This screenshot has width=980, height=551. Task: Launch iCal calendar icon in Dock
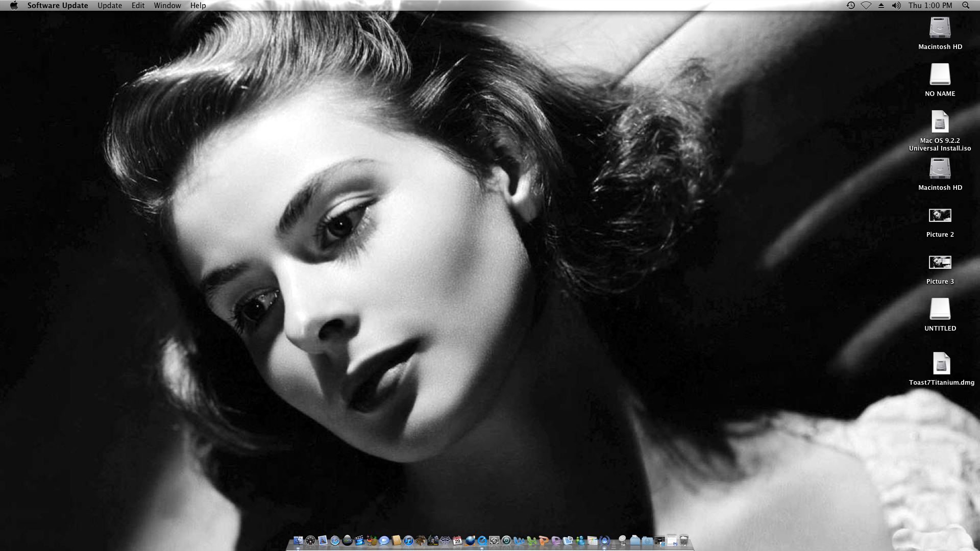pos(457,540)
